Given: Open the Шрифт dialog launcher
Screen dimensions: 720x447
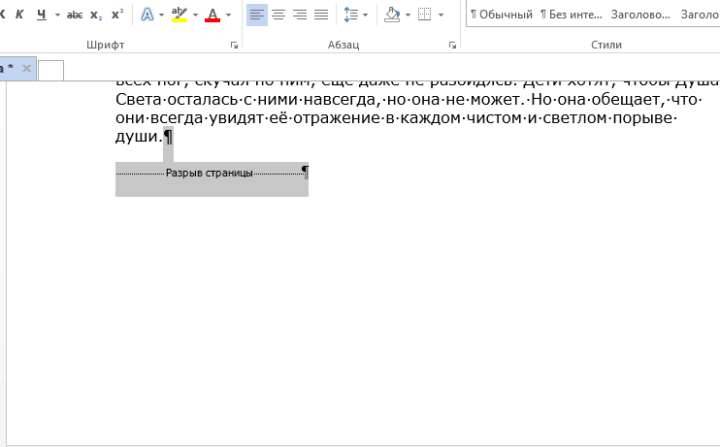Looking at the screenshot, I should coord(235,45).
